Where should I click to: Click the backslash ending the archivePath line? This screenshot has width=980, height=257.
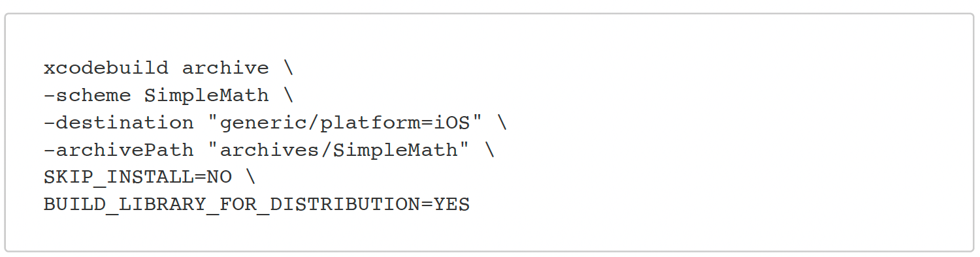[x=489, y=150]
